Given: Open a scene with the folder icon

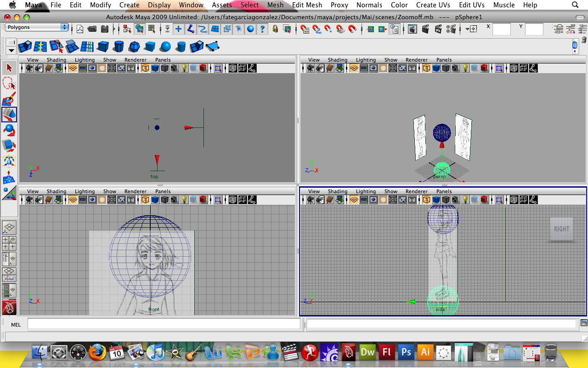Looking at the screenshot, I should (x=92, y=29).
